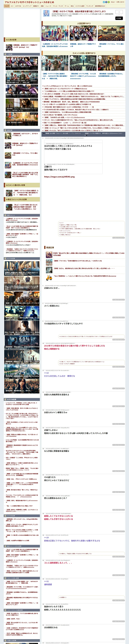Viewport: 129px width, 644px height.
Task: Open link 【速報】KADOKAWAさん、ついに襲るwwwww
Action: click(x=68, y=112)
